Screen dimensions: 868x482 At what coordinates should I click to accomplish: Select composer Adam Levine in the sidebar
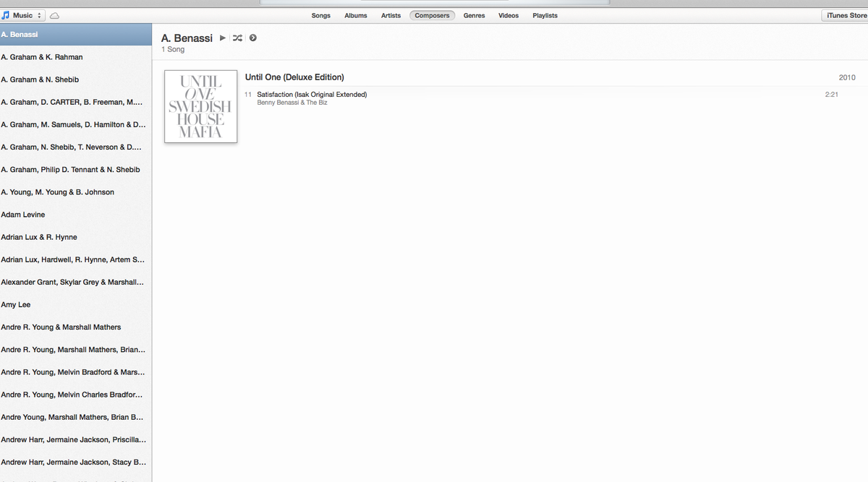pyautogui.click(x=76, y=215)
